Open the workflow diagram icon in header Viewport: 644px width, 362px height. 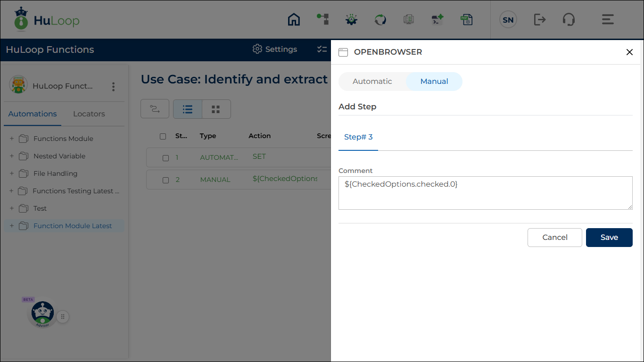pos(322,19)
